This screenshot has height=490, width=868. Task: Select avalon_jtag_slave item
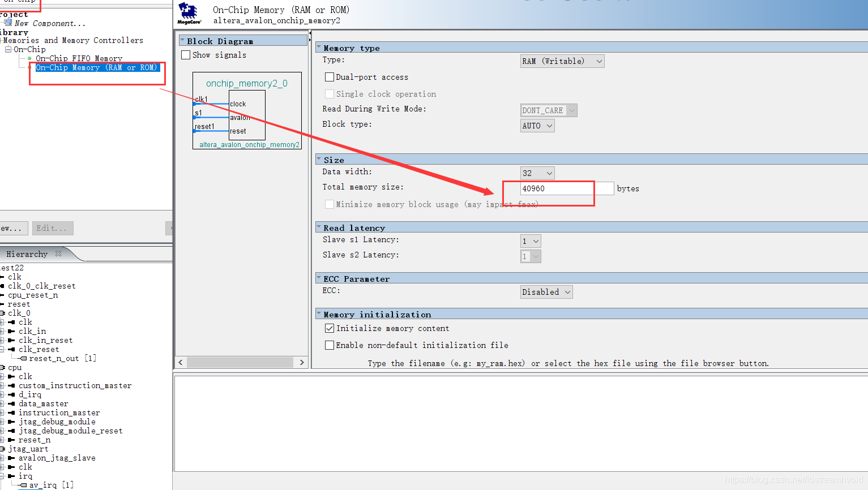pyautogui.click(x=57, y=458)
